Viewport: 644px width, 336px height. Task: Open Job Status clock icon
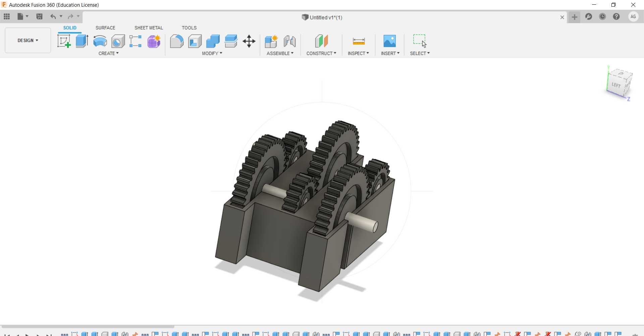(x=603, y=16)
